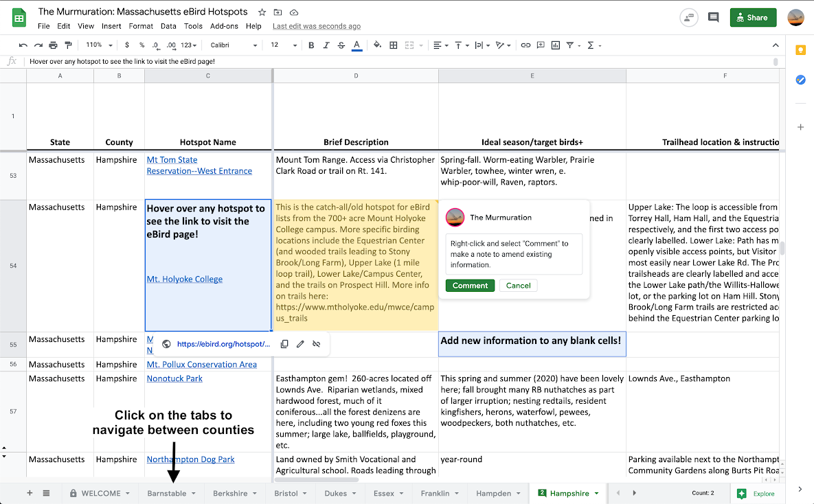Click the comment text input field
The height and width of the screenshot is (504, 814).
click(514, 254)
